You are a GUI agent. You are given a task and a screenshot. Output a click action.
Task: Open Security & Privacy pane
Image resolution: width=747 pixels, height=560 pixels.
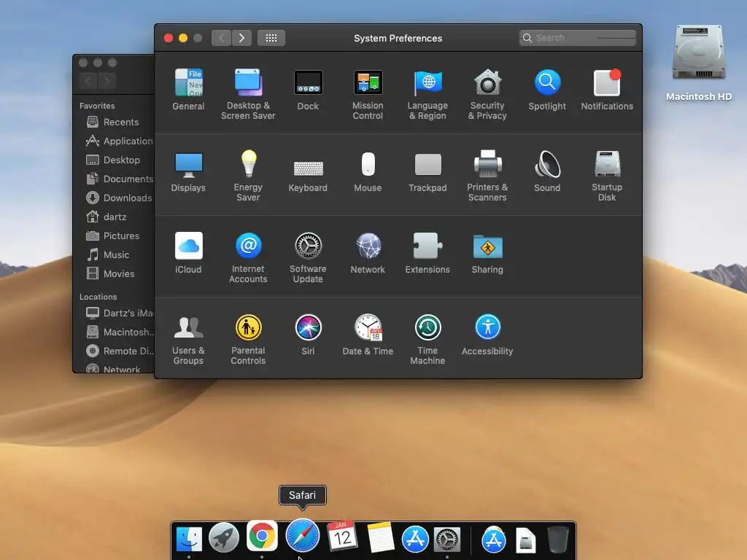(x=487, y=94)
